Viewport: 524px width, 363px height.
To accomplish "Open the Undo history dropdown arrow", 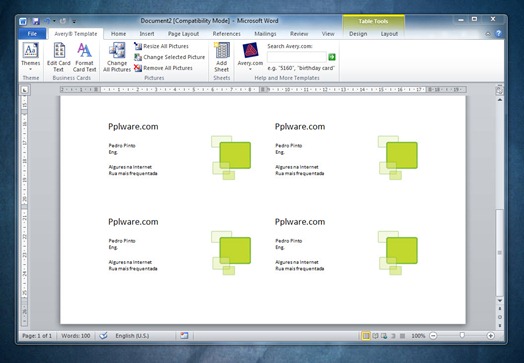I will tap(54, 21).
